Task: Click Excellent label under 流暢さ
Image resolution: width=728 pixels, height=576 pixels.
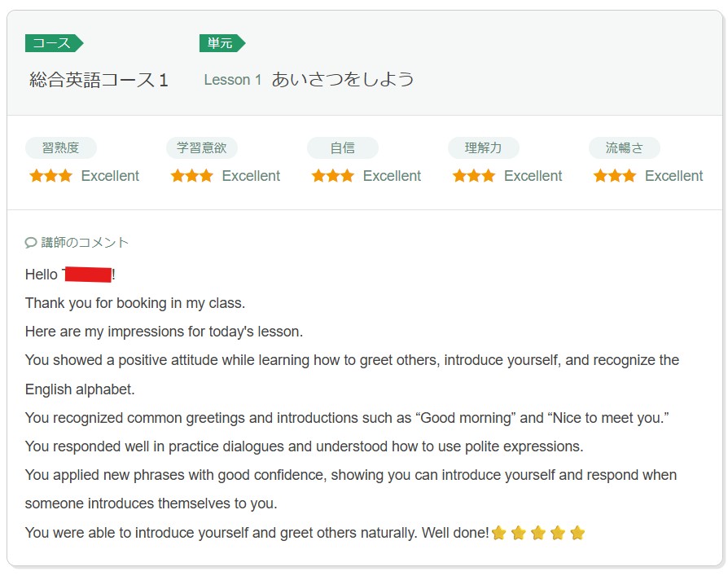Action: [673, 176]
